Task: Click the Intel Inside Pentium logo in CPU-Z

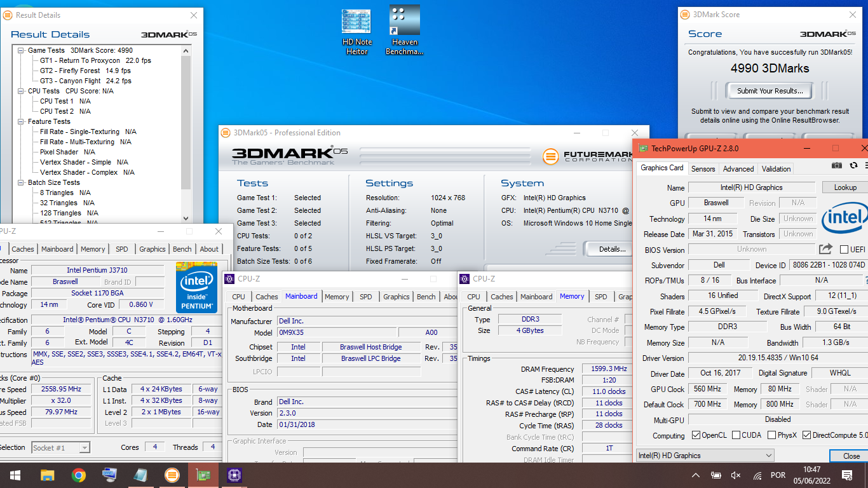Action: click(x=196, y=287)
